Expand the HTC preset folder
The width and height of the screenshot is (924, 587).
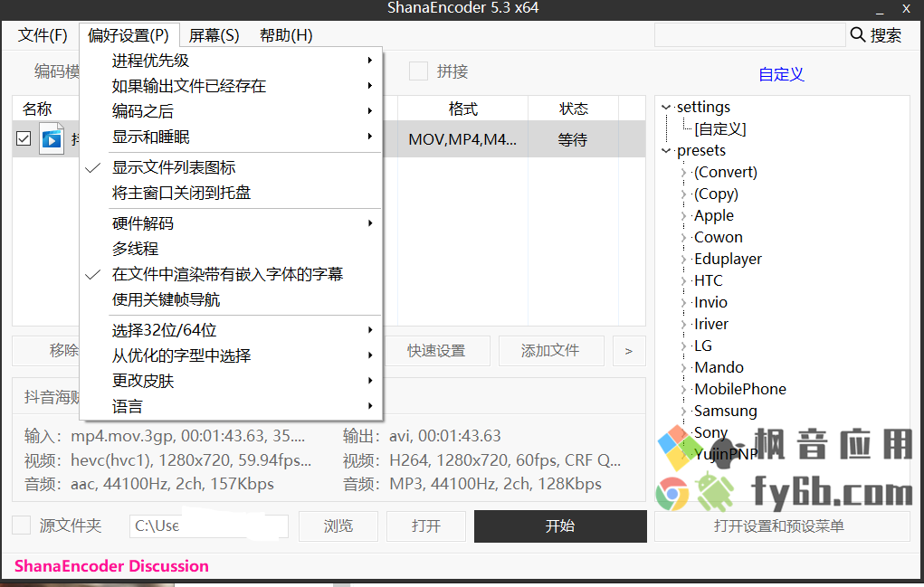point(683,281)
